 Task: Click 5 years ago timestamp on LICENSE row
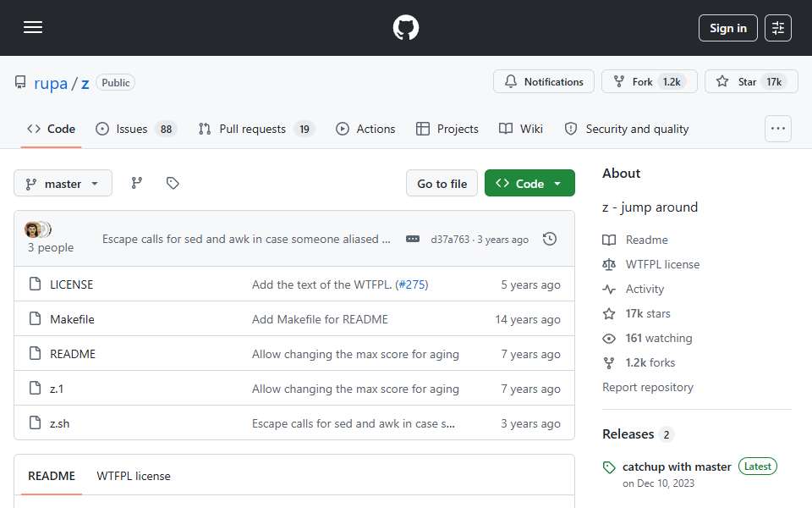[530, 284]
